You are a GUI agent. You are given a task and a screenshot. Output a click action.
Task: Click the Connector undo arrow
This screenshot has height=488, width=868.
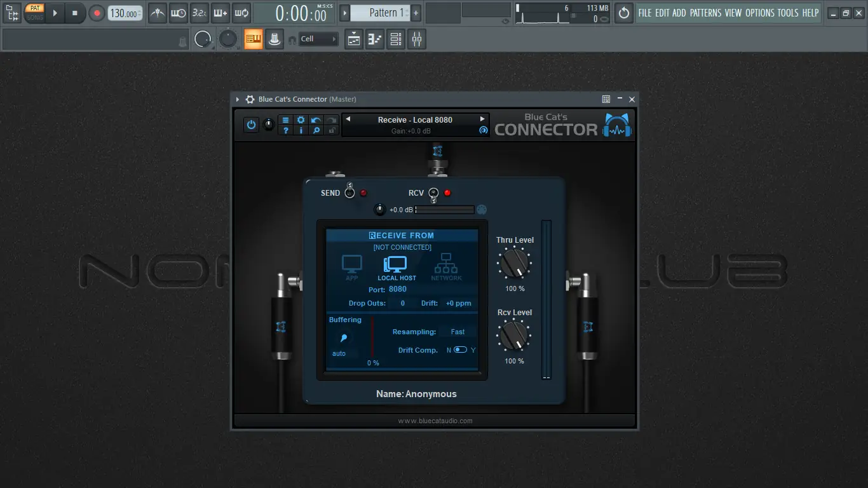(316, 120)
